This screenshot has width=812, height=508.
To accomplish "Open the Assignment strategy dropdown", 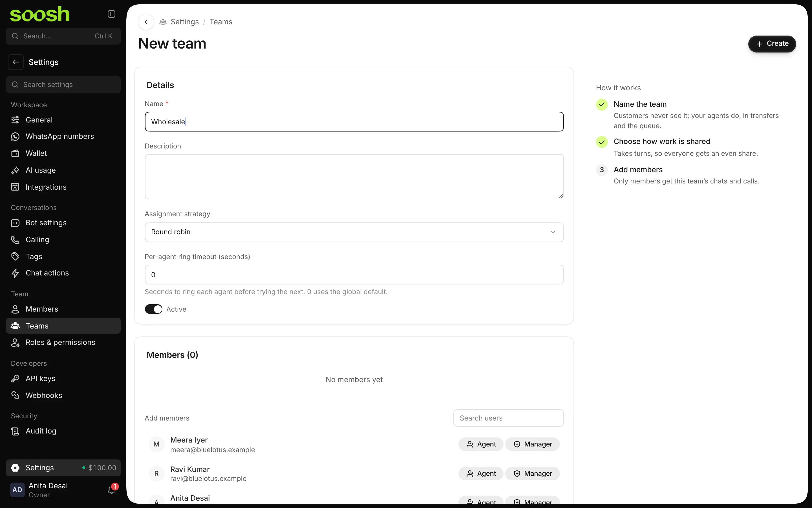I will pyautogui.click(x=354, y=232).
